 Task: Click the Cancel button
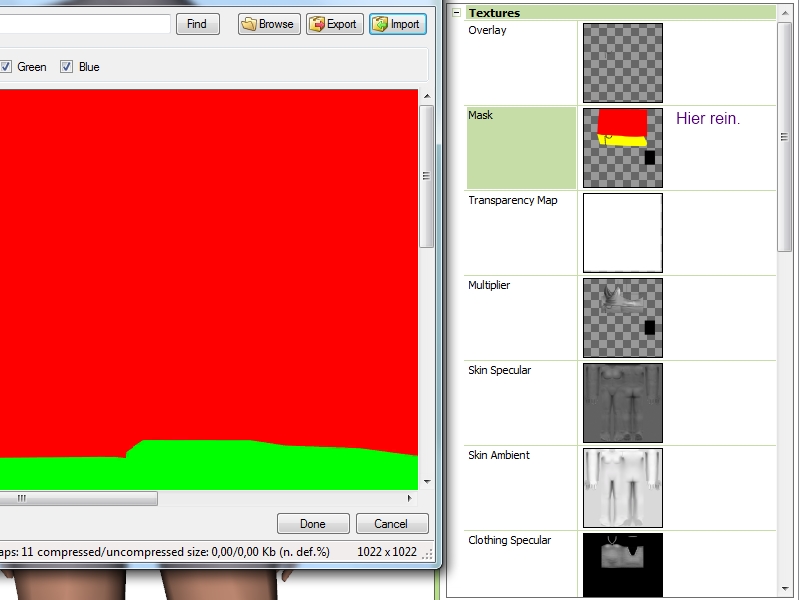click(391, 524)
